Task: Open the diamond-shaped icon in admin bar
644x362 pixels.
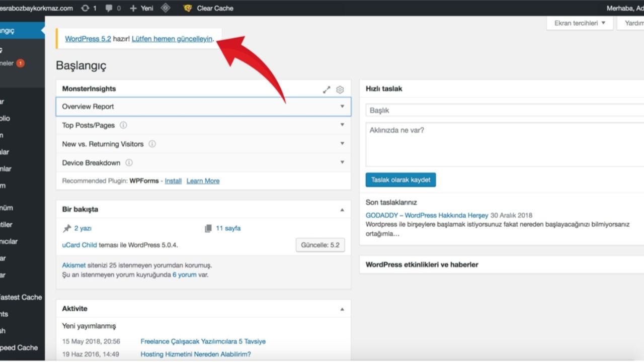Action: [x=165, y=8]
